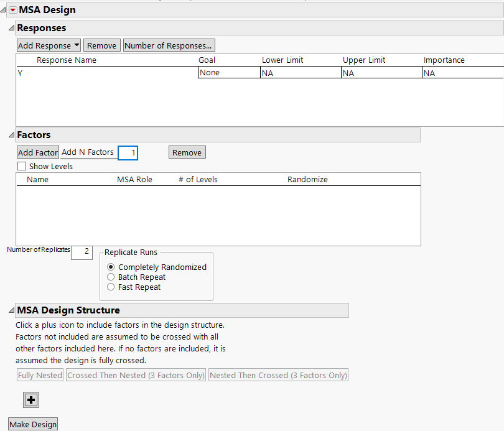Viewport: 504px width, 431px height.
Task: Choose Fast Repeat replicate runs
Action: click(111, 287)
